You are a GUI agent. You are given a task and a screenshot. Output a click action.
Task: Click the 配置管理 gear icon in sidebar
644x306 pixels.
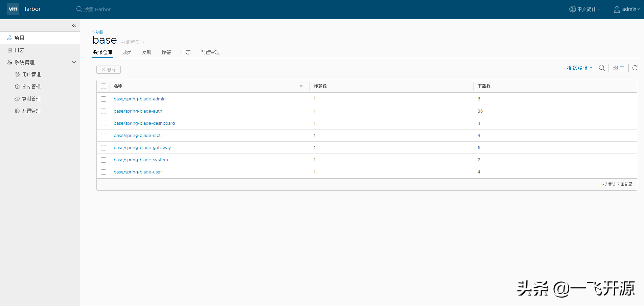pyautogui.click(x=17, y=111)
